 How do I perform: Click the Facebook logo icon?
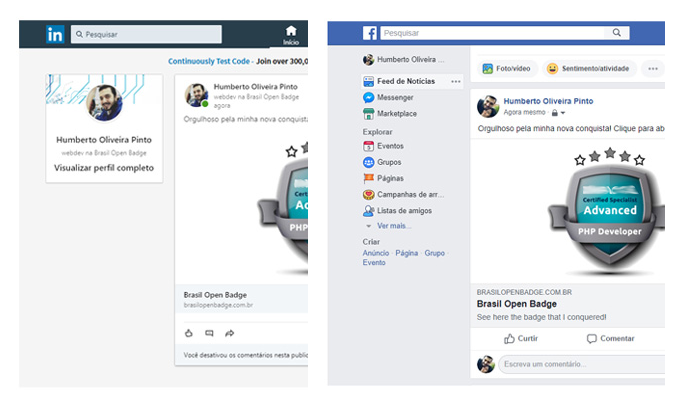[370, 33]
